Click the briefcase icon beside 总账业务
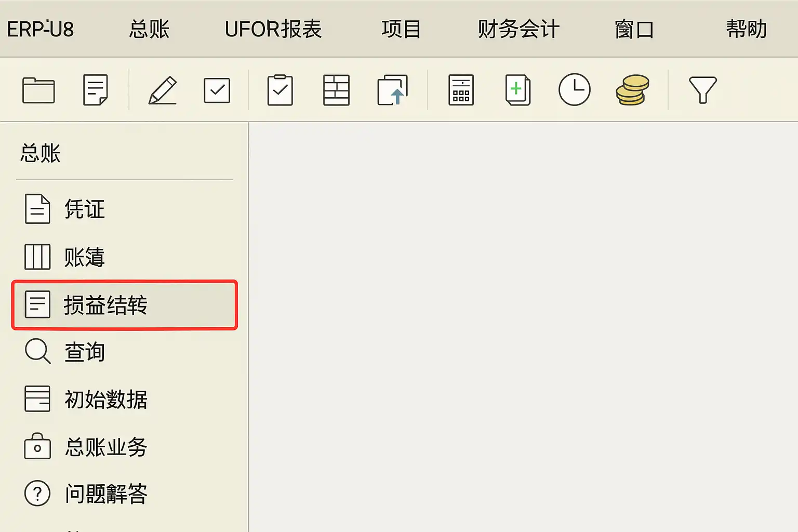This screenshot has width=798, height=532. (x=37, y=446)
